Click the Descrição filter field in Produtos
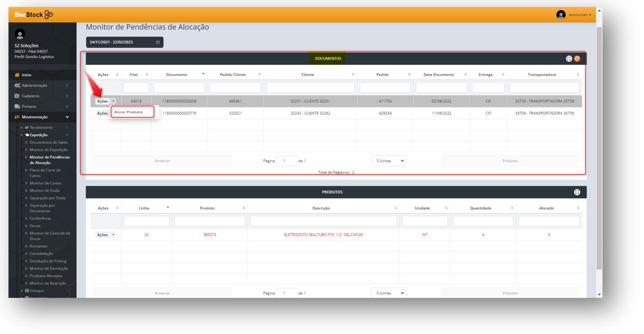 click(x=323, y=221)
